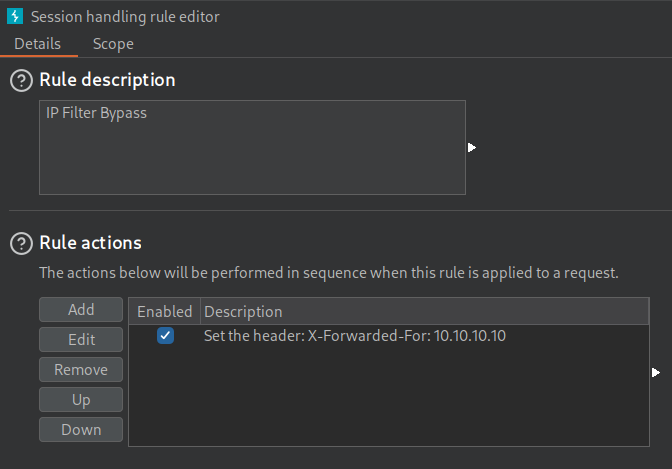Open help for Rule actions
The height and width of the screenshot is (469, 672).
click(21, 244)
